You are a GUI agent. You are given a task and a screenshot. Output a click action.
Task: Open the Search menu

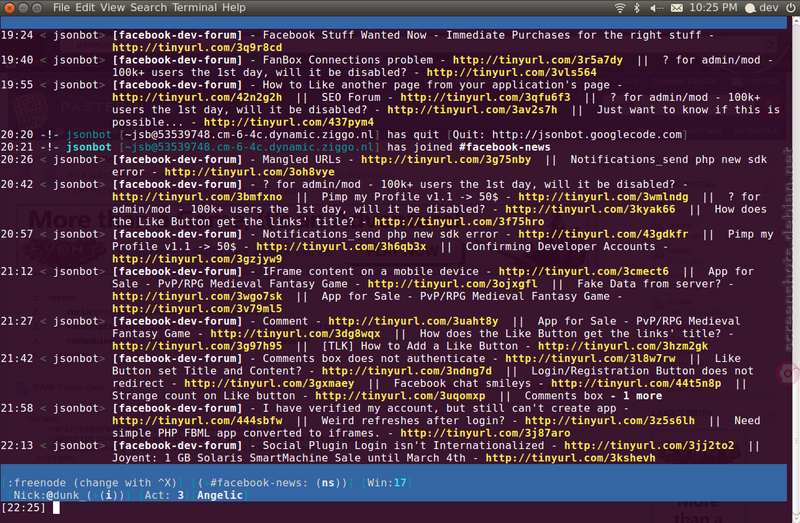pyautogui.click(x=148, y=8)
